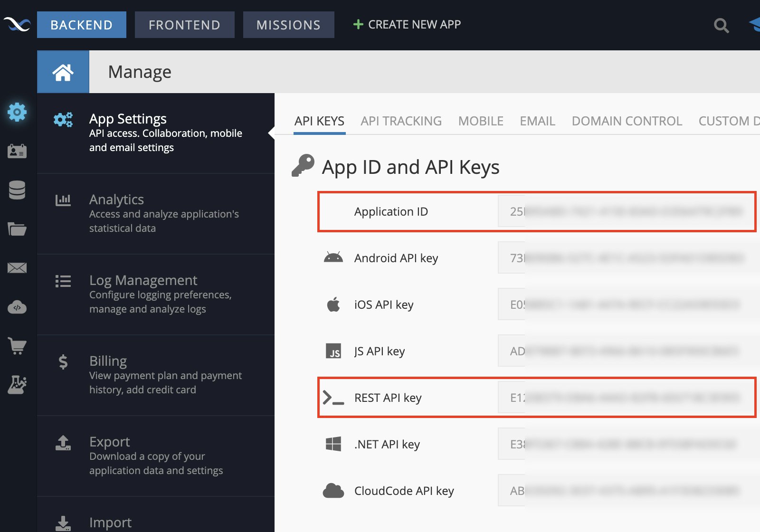Screen dimensions: 760x532
Task: Click the "App ID and API Keys" heading
Action: pyautogui.click(x=411, y=167)
